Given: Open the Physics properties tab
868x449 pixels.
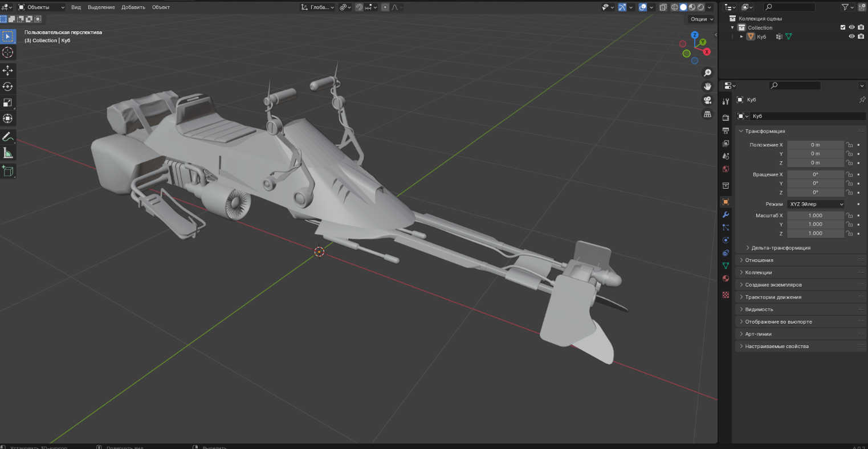Looking at the screenshot, I should coord(726,240).
